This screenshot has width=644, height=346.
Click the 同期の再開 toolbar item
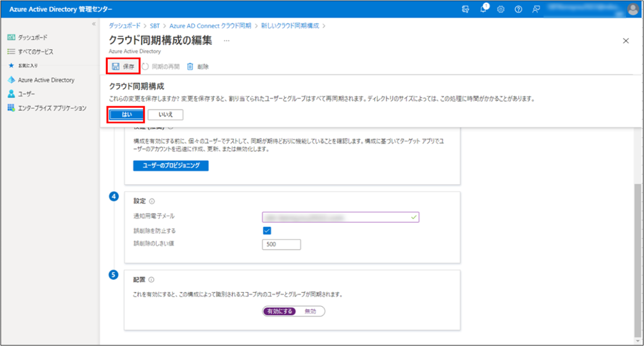[161, 66]
